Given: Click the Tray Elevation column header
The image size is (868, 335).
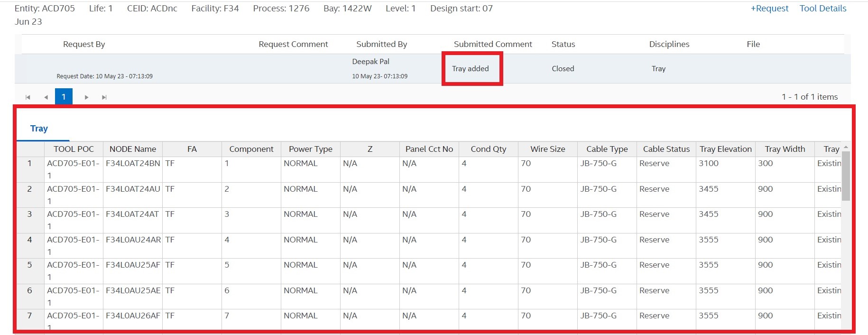Looking at the screenshot, I should tap(725, 149).
